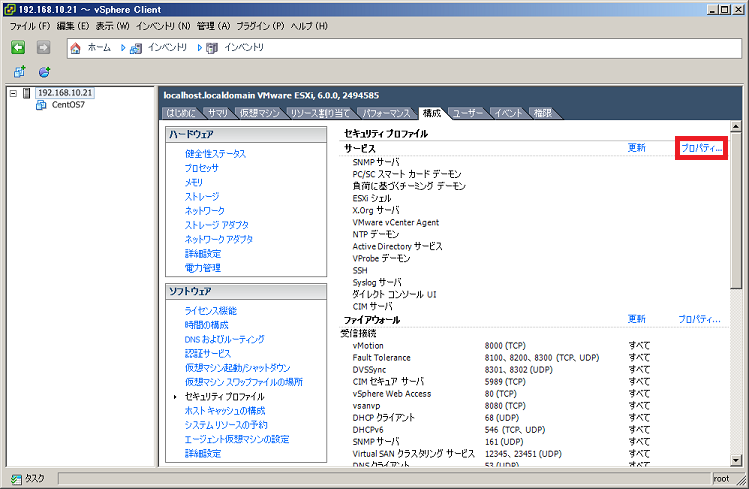This screenshot has height=489, width=749.
Task: Select the CentOS7 VM in tree
Action: point(68,105)
